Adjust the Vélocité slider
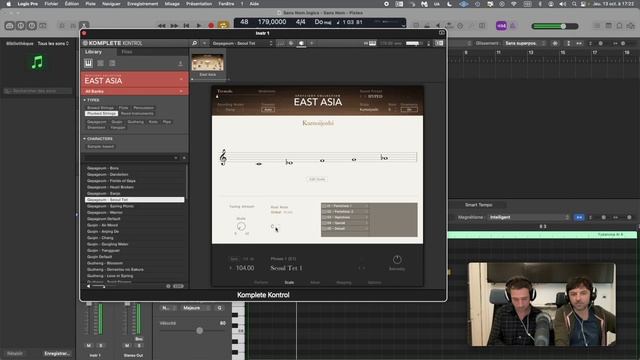Screen dimensions: 640x360 pos(199,330)
